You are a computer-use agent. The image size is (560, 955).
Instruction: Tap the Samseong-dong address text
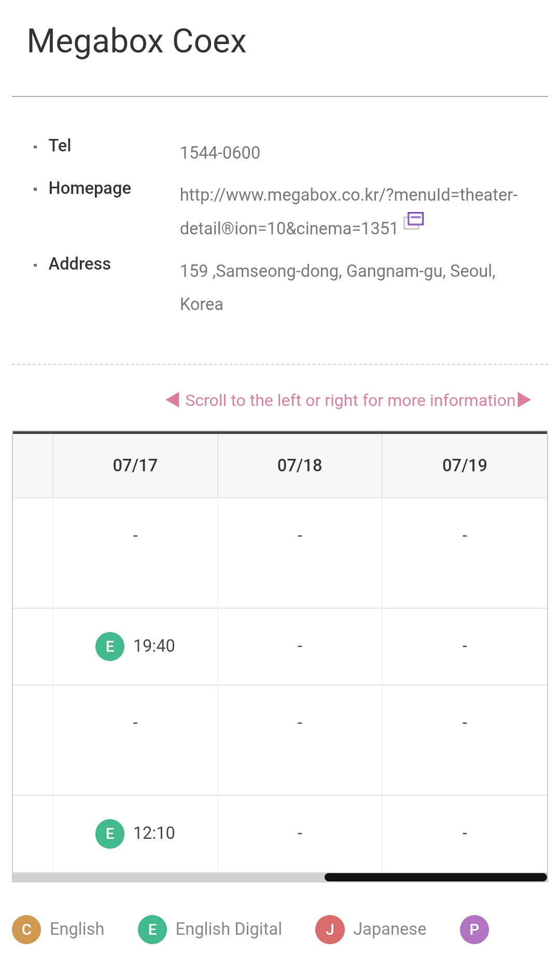(338, 287)
